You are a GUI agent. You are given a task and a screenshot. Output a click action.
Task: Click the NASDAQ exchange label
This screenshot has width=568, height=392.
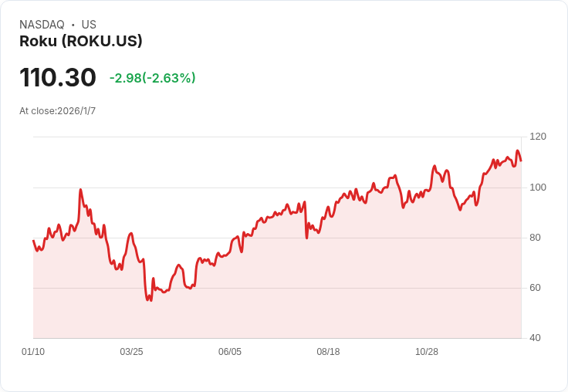(42, 25)
